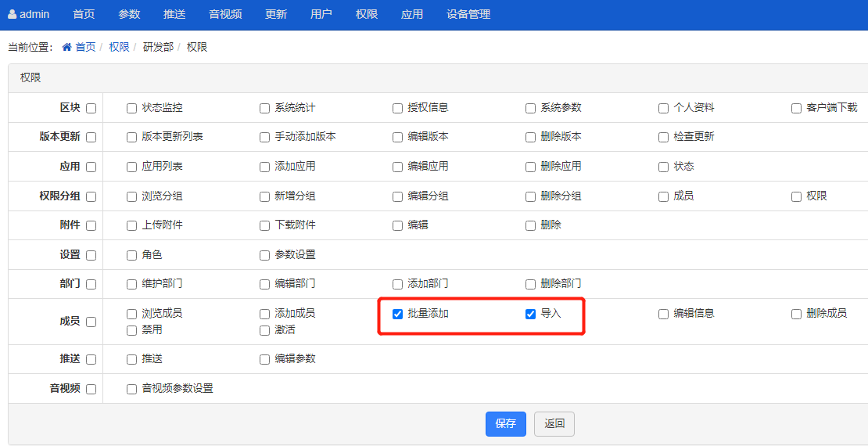The image size is (868, 446).
Task: Check the 状态监控 checkbox
Action: (131, 108)
